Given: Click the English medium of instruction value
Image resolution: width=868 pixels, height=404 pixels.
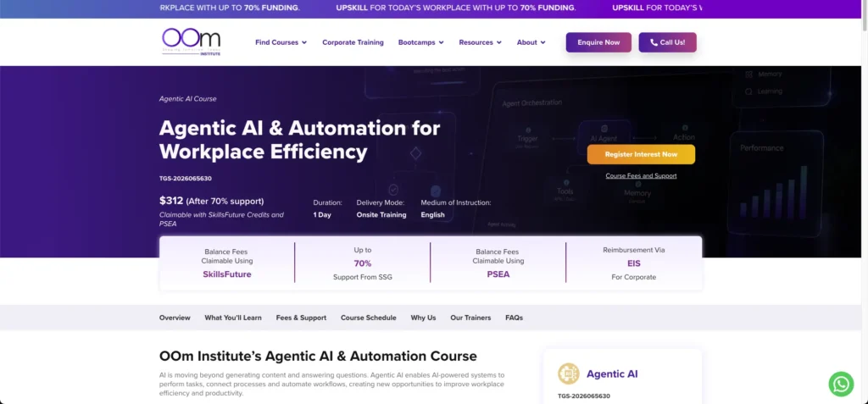Looking at the screenshot, I should tap(433, 215).
